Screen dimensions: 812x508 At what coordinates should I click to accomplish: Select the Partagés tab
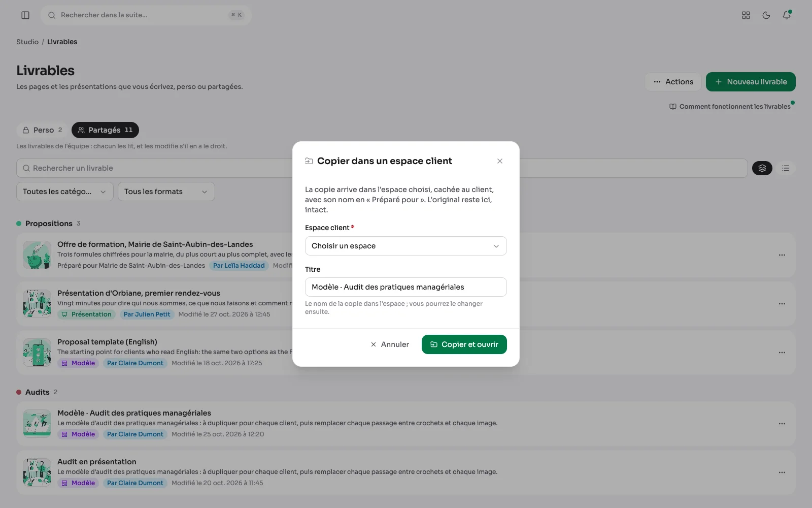click(105, 130)
